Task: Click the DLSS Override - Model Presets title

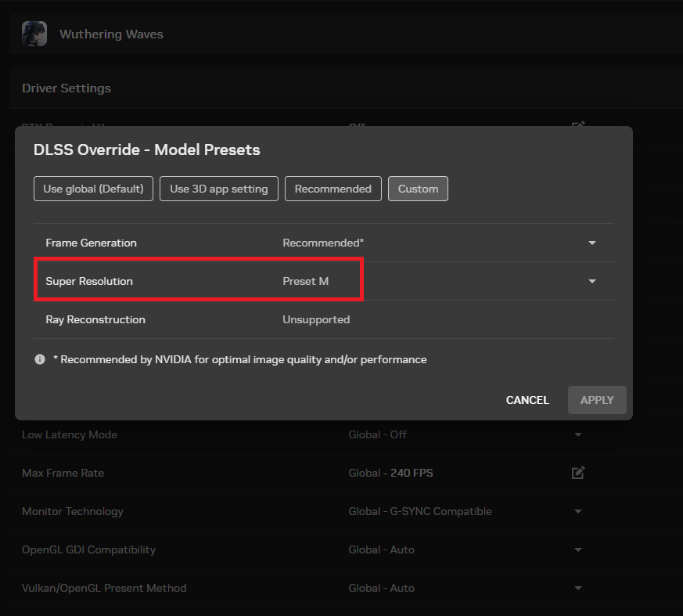Action: pyautogui.click(x=147, y=149)
